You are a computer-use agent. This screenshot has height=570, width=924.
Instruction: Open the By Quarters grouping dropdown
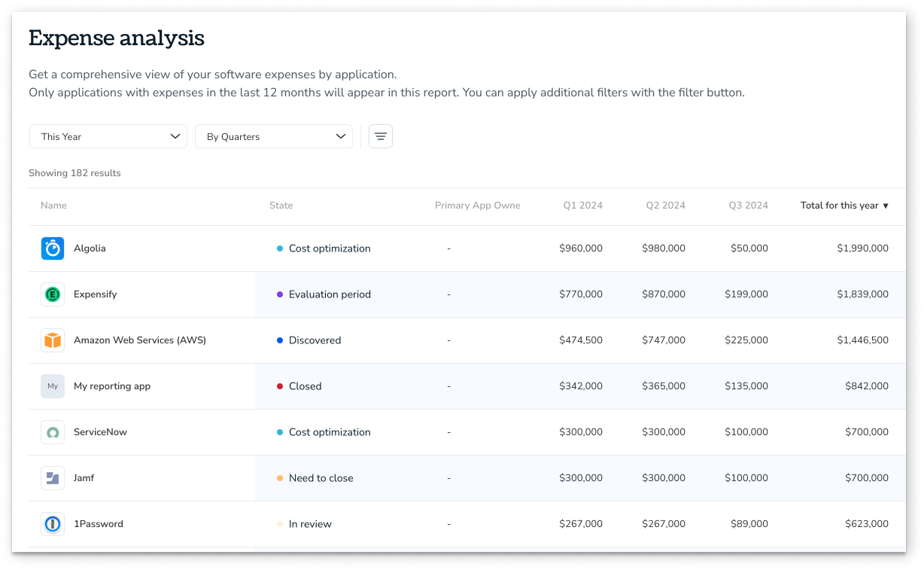(x=274, y=136)
